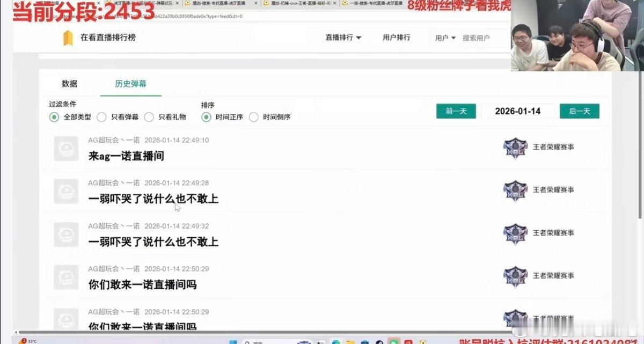Screen dimensions: 644x344
Task: Open username AG超玩会丶一诺 on the 22:49:28 row
Action: point(114,183)
